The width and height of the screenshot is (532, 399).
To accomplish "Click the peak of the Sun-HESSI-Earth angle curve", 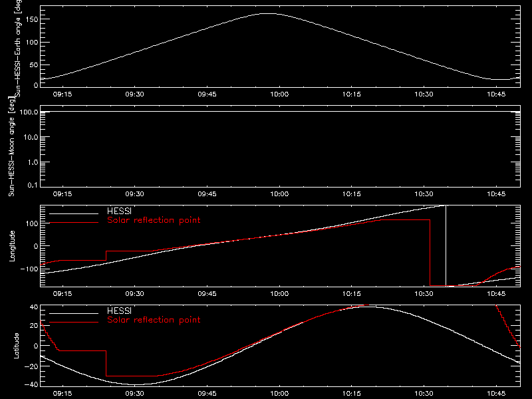I will point(269,13).
